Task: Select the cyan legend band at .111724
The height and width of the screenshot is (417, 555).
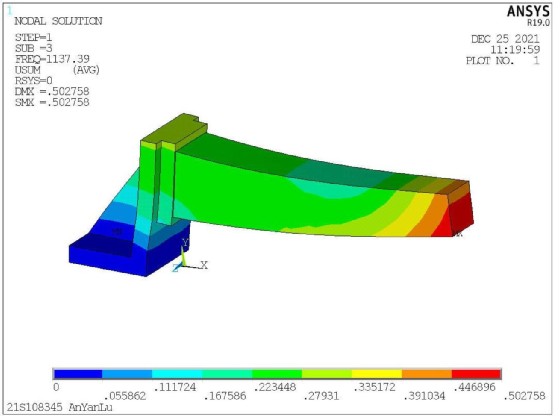Action: 177,374
